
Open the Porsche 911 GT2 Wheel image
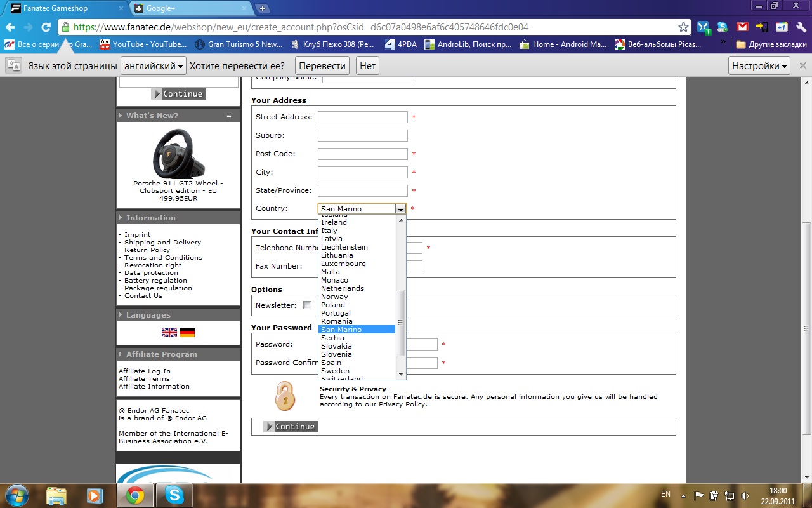pyautogui.click(x=178, y=152)
